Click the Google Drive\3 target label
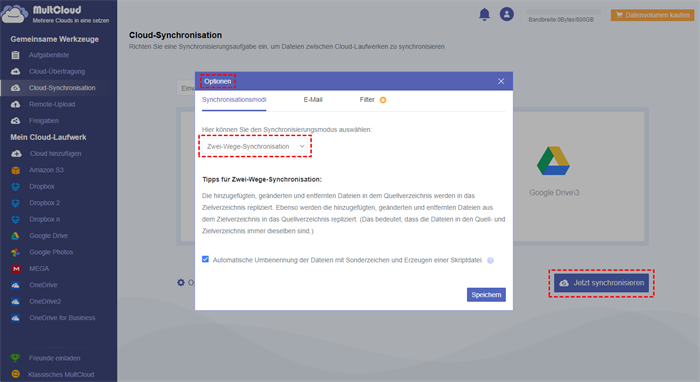700x382 pixels. pos(554,193)
